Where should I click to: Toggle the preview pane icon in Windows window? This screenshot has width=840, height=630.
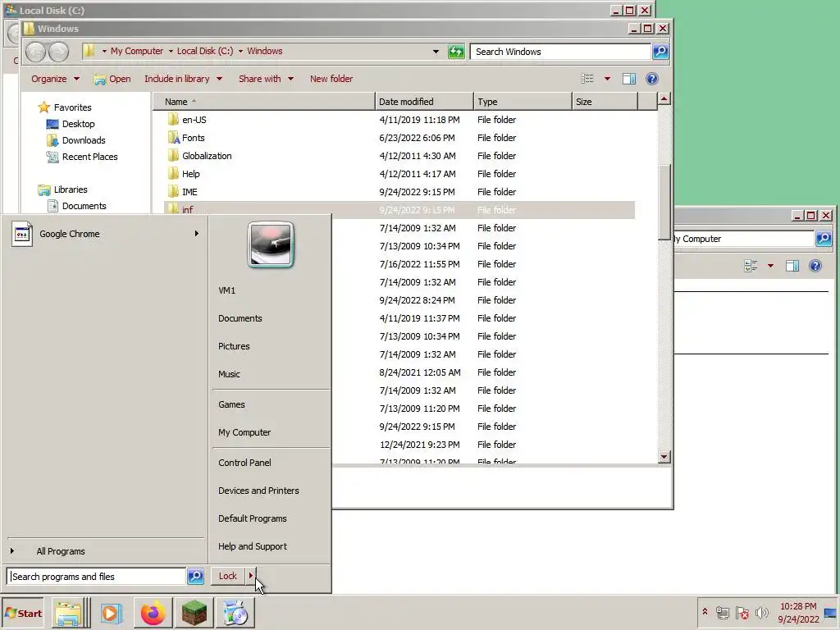[x=629, y=79]
